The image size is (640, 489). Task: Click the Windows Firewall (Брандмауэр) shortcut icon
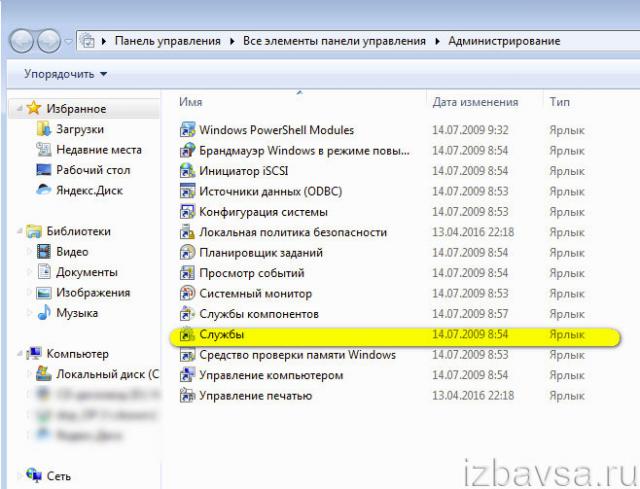[187, 150]
